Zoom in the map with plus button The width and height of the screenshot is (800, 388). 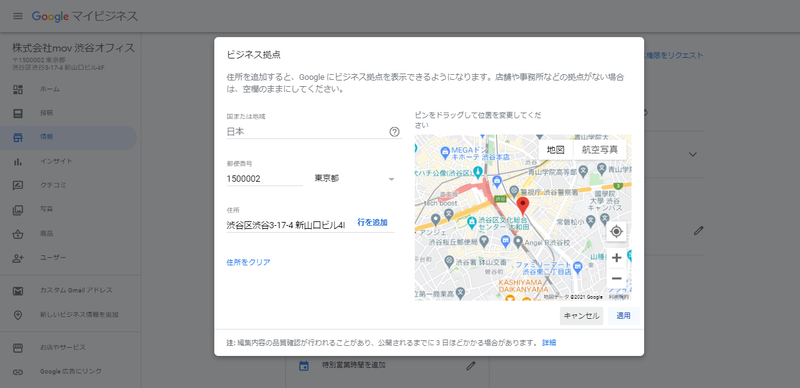616,258
